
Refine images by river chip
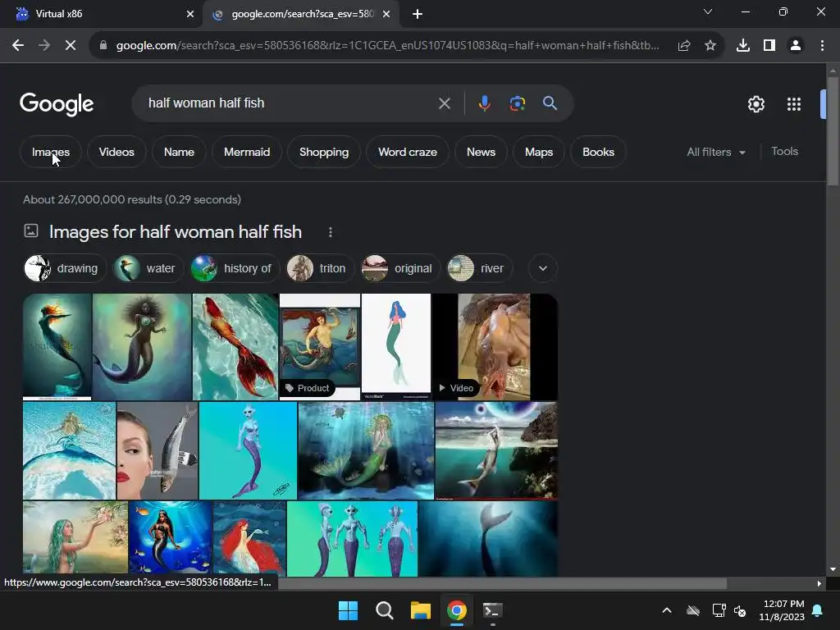[479, 268]
